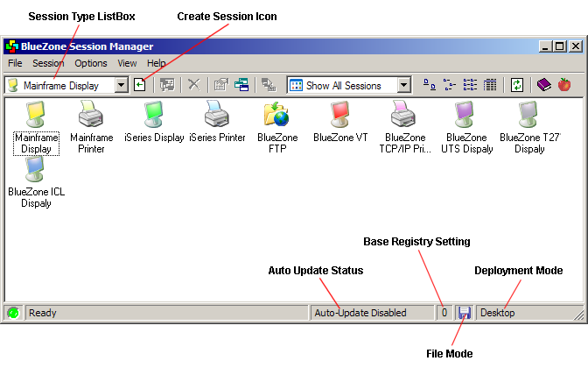
Task: Click the window resize grip corner
Action: tap(579, 315)
